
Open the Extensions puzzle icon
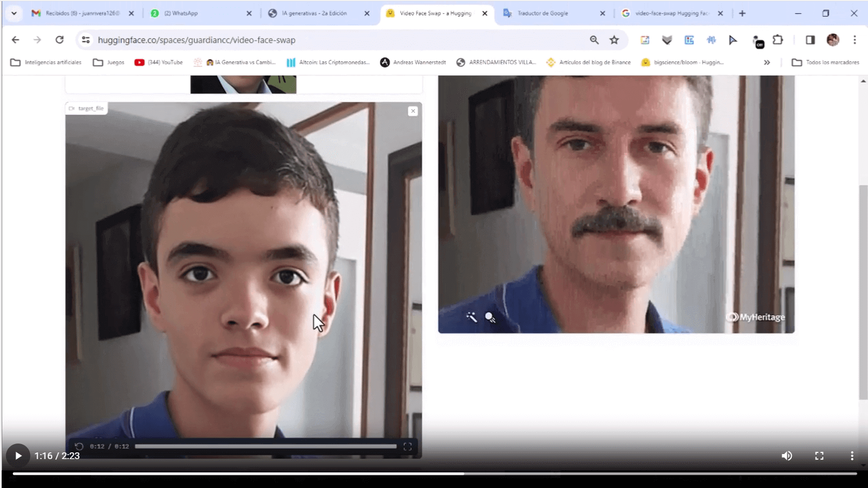(778, 40)
